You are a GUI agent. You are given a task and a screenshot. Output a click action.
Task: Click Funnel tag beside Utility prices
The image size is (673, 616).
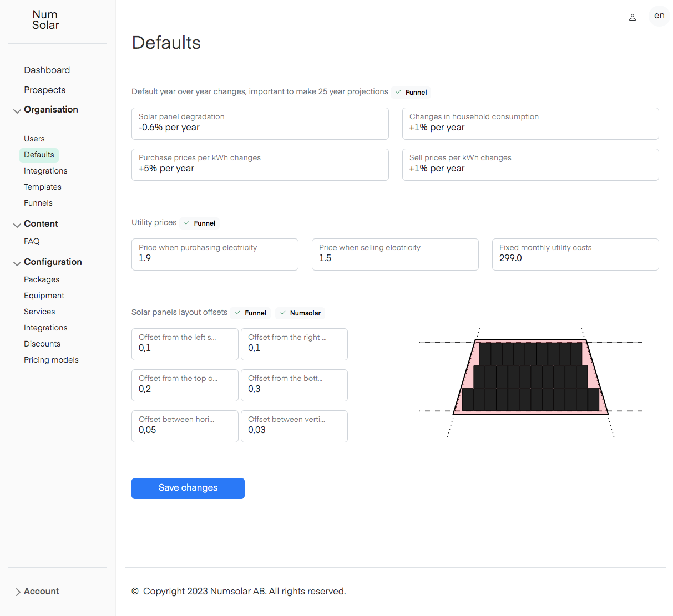(200, 223)
